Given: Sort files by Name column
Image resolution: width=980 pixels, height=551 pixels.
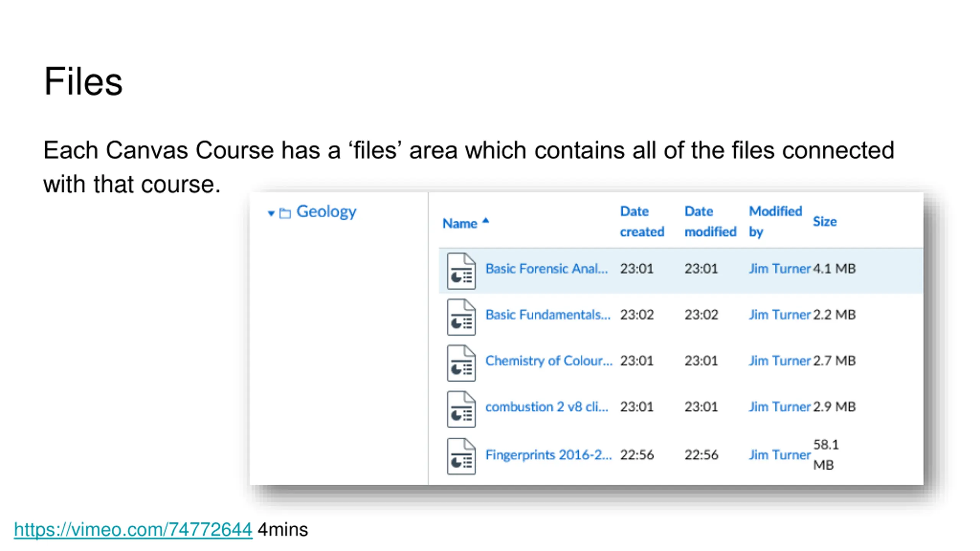Looking at the screenshot, I should tap(460, 223).
